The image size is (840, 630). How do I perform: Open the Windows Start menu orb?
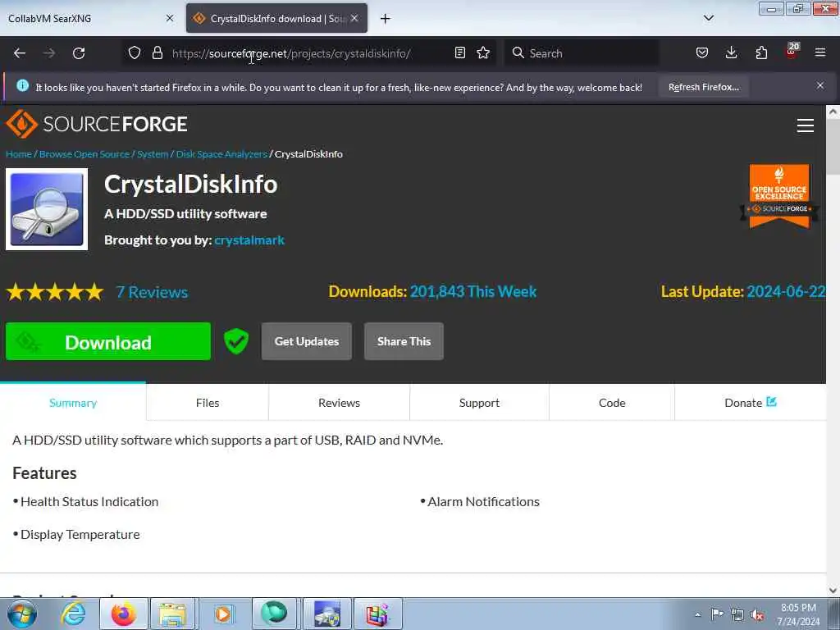[22, 614]
